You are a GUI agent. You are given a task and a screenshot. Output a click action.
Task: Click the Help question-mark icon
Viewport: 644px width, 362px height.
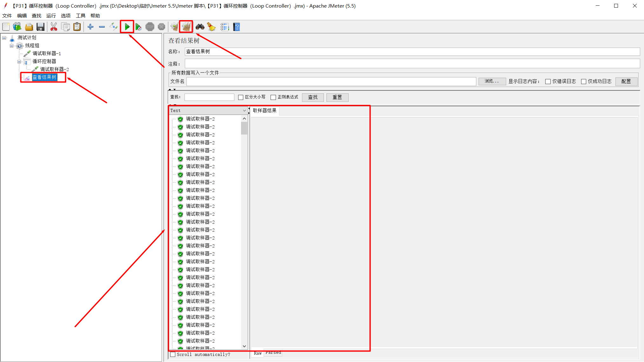pos(236,27)
